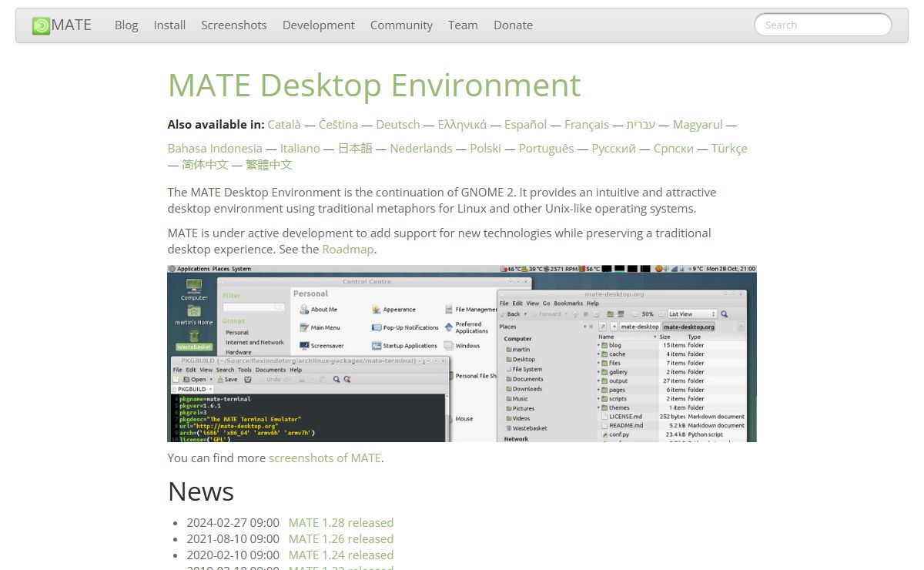Switch language to Deutsch
This screenshot has height=570, width=924.
click(x=398, y=124)
